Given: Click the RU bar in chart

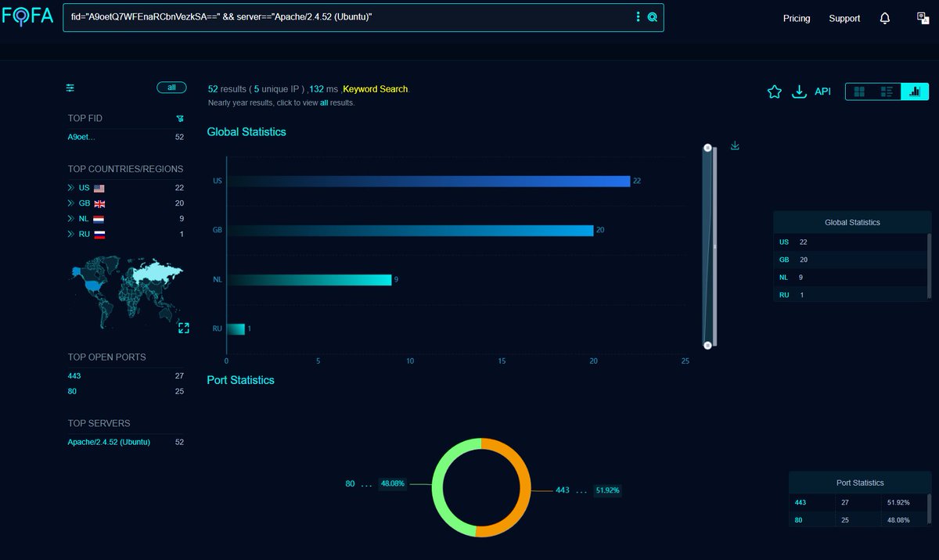Looking at the screenshot, I should 236,329.
